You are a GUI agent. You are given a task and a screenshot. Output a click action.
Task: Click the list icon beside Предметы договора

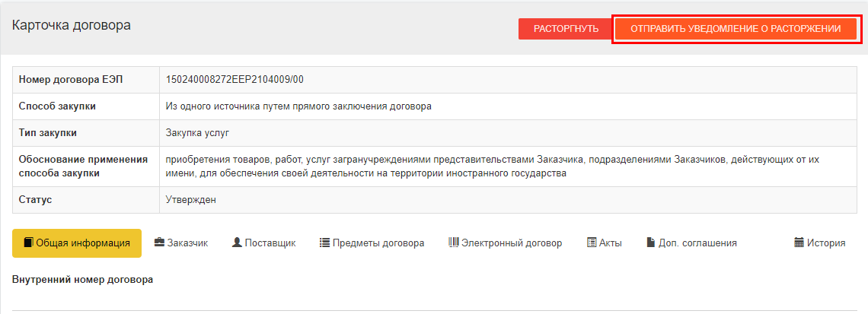pos(325,243)
